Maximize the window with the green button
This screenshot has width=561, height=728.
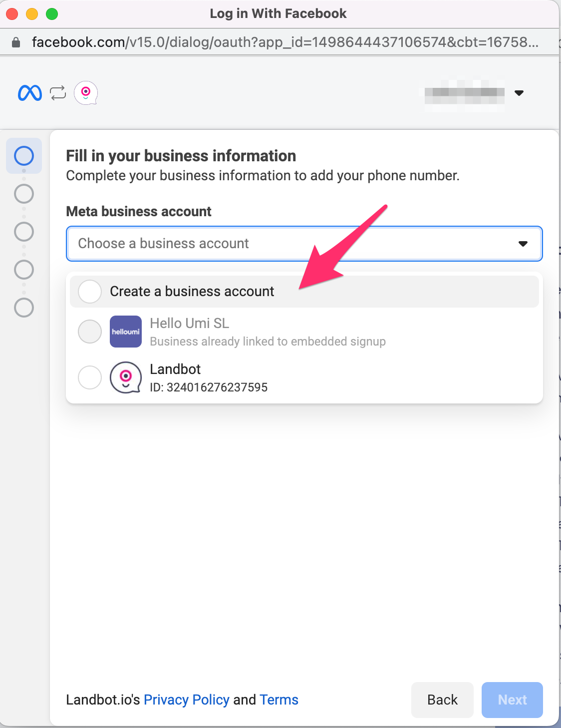52,14
